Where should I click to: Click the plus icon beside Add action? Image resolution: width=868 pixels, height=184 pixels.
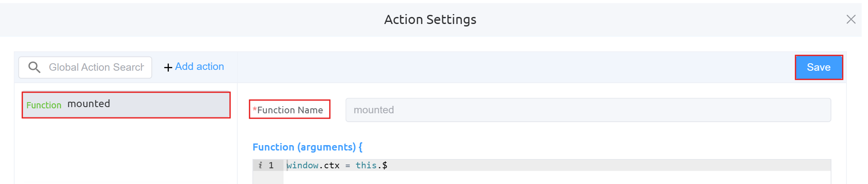click(168, 67)
